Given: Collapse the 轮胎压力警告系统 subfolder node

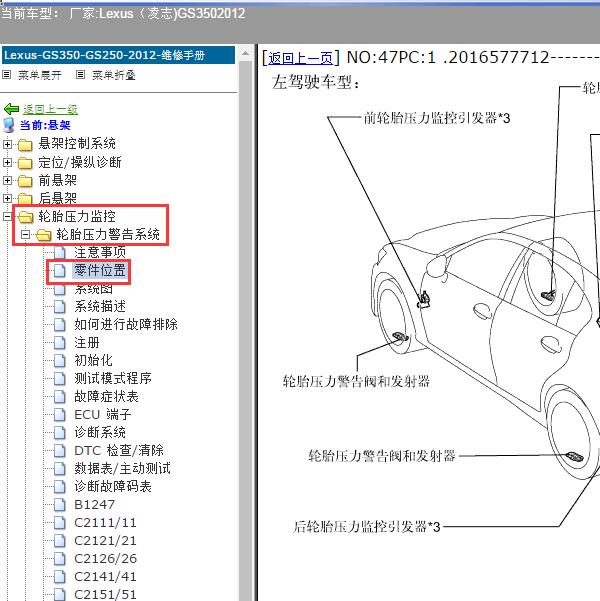Looking at the screenshot, I should point(25,234).
